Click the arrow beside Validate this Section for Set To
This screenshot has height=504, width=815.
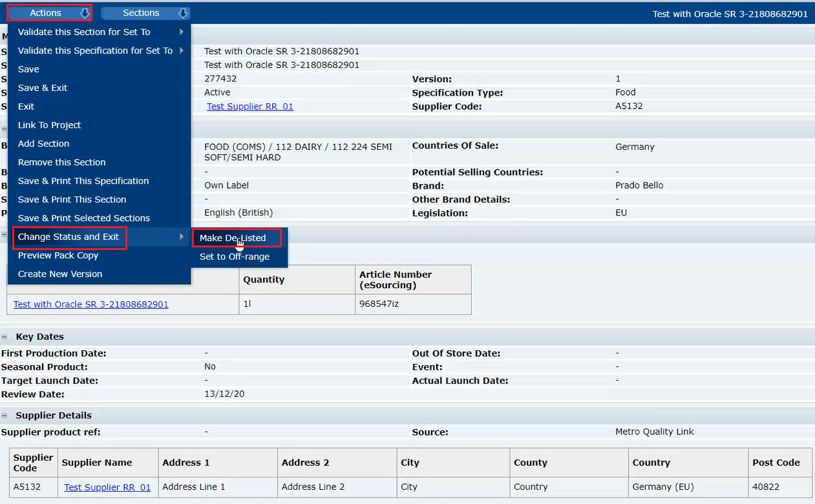(183, 32)
